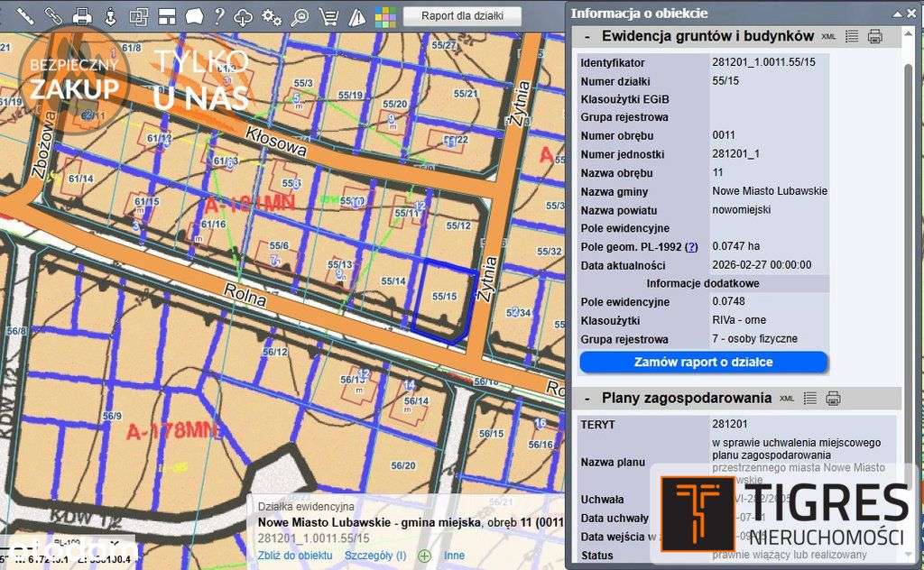Click the 0.0747 ha area value
924x570 pixels.
click(736, 246)
